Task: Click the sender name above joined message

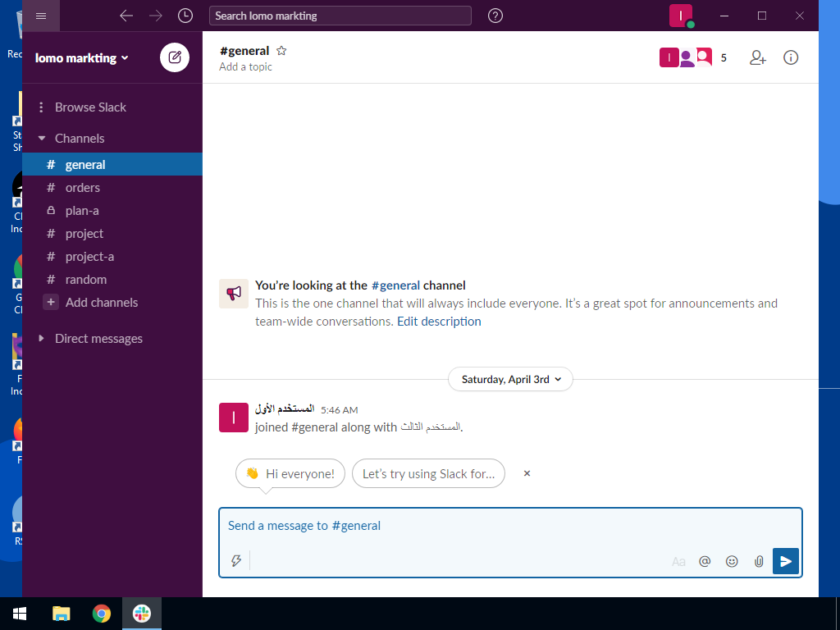Action: point(285,409)
